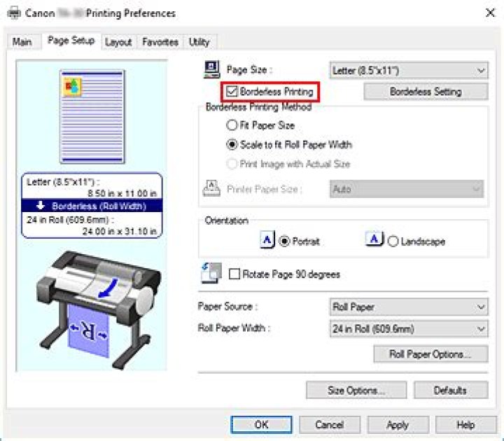504x441 pixels.
Task: Click the Orientation group label
Action: (x=227, y=220)
